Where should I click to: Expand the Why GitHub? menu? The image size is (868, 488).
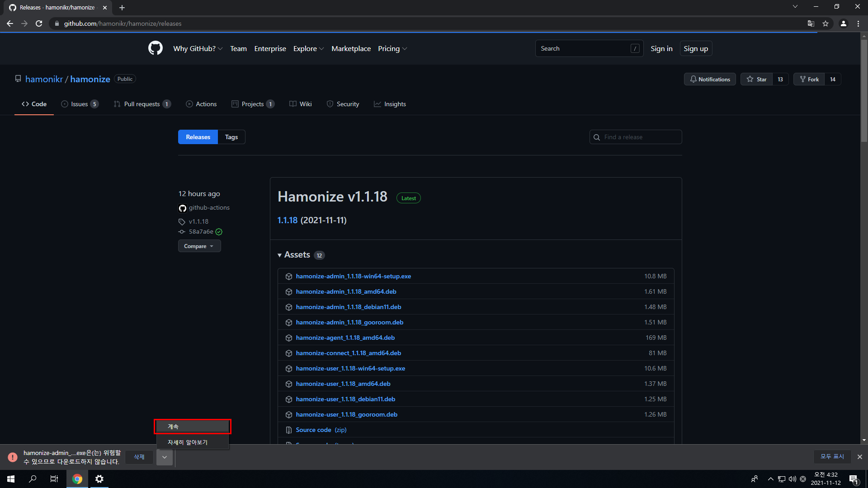(x=198, y=48)
